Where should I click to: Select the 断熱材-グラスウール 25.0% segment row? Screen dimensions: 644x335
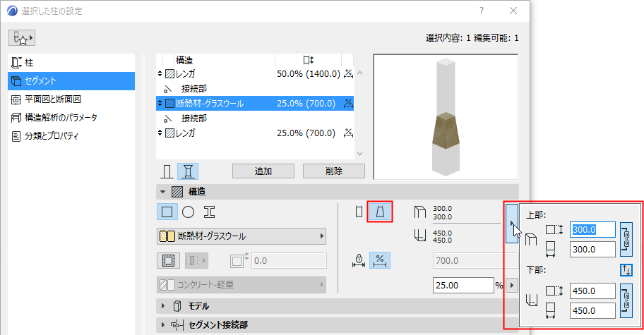tap(255, 104)
